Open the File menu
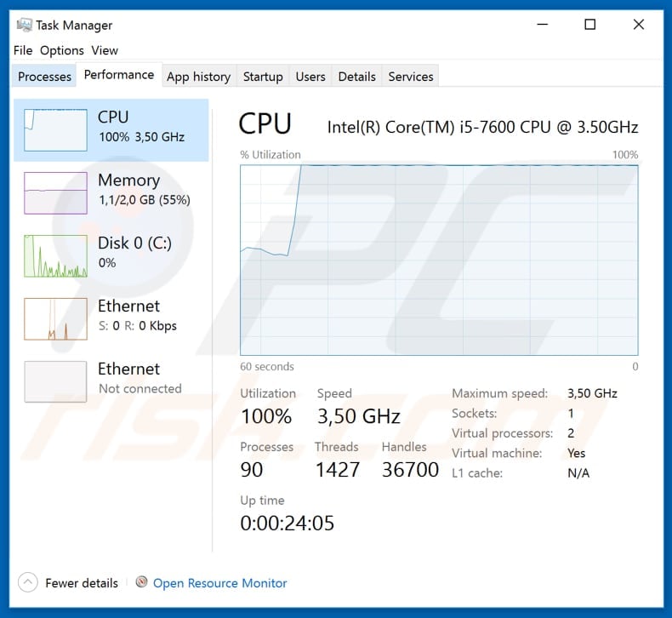The width and height of the screenshot is (672, 618). 23,50
